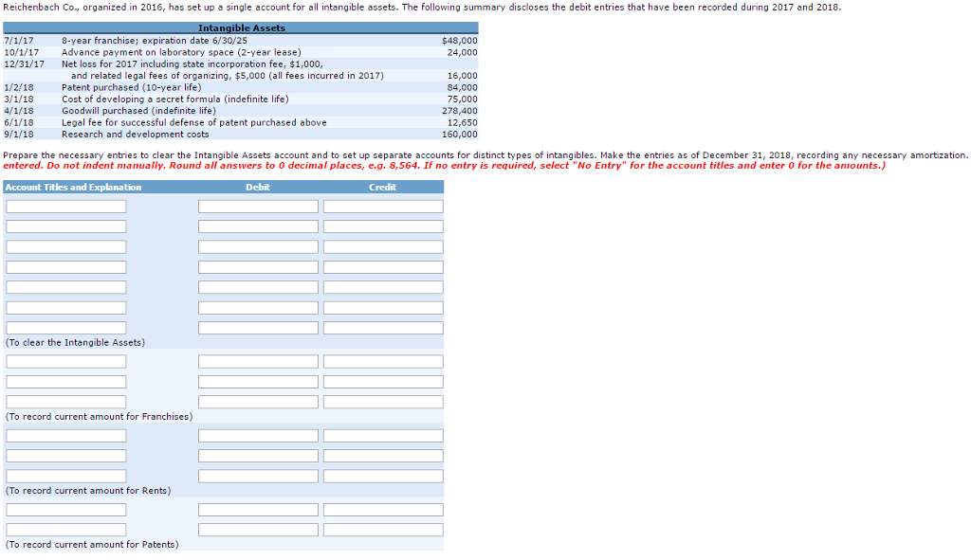Viewport: 971px width, 560px height.
Task: Click 'Advance payment on laboratory space (2-year lease)'
Action: [x=181, y=52]
